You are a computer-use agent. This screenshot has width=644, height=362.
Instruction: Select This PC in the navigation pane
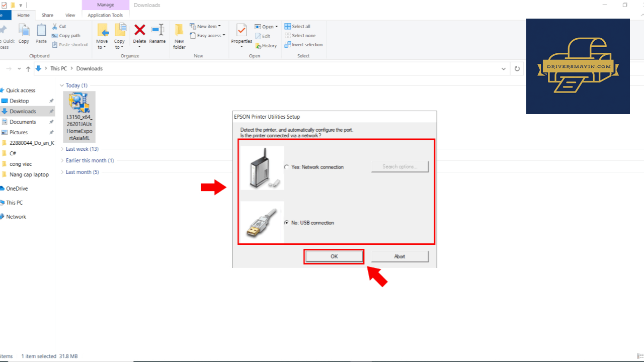[x=14, y=203]
